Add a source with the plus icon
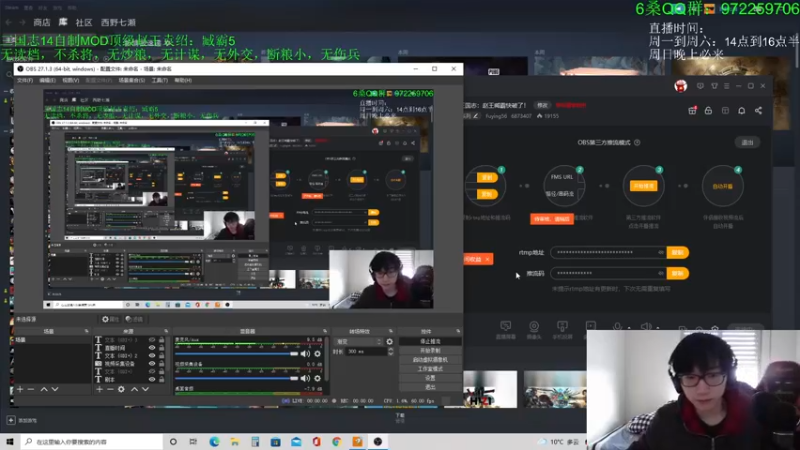This screenshot has width=800, height=450. click(99, 389)
